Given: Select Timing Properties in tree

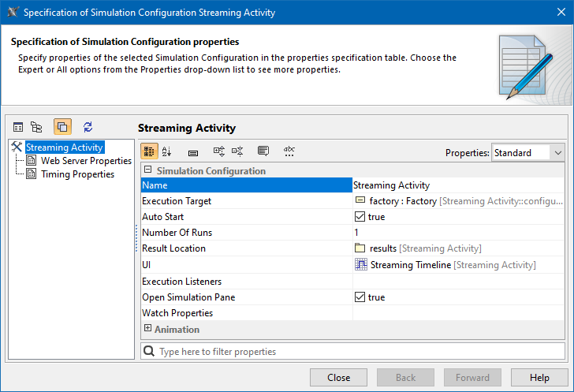Looking at the screenshot, I should pos(76,174).
